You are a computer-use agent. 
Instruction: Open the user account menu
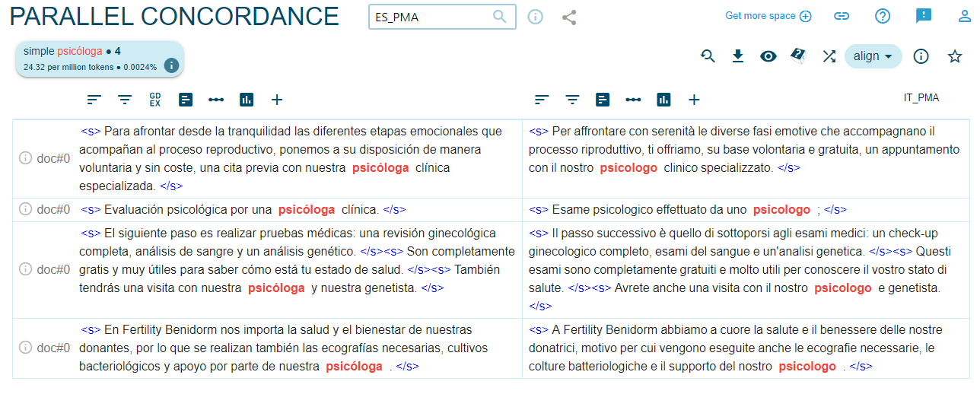click(965, 16)
